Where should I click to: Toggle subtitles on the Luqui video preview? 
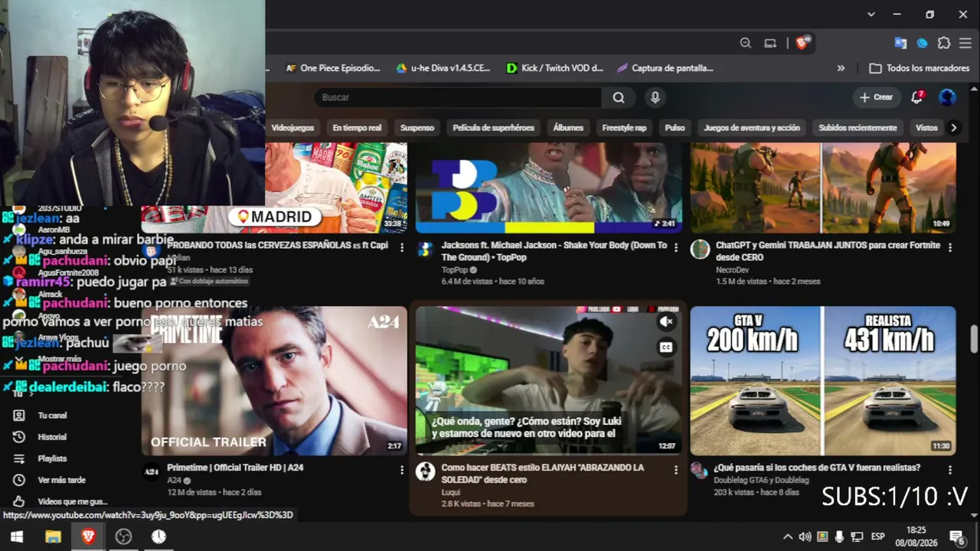666,347
